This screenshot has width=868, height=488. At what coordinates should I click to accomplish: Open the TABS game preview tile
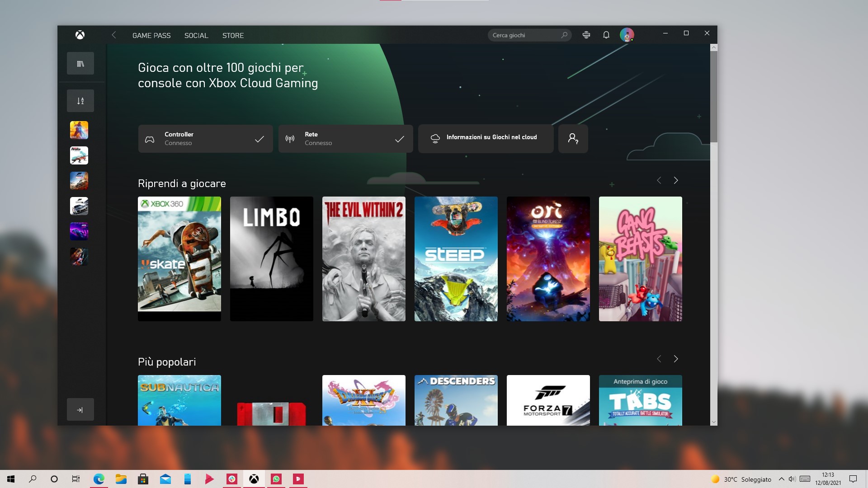point(641,400)
